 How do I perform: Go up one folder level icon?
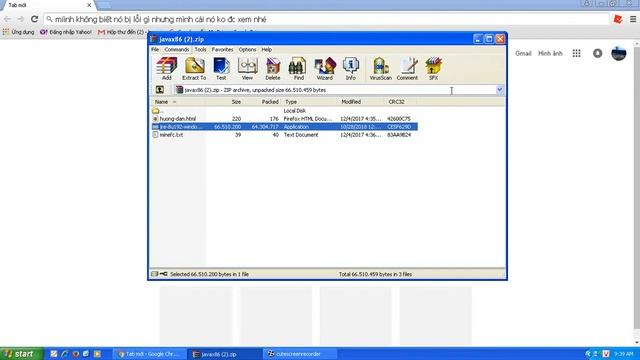coord(160,90)
